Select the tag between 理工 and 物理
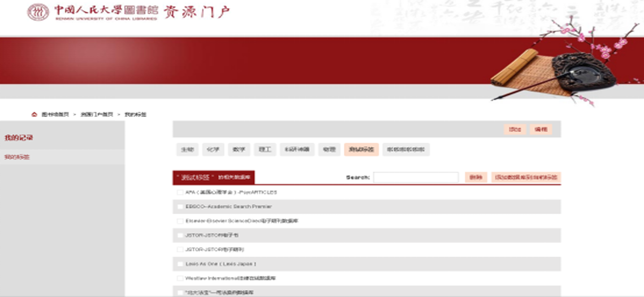Screen dimensions: 644x297 tap(297, 149)
